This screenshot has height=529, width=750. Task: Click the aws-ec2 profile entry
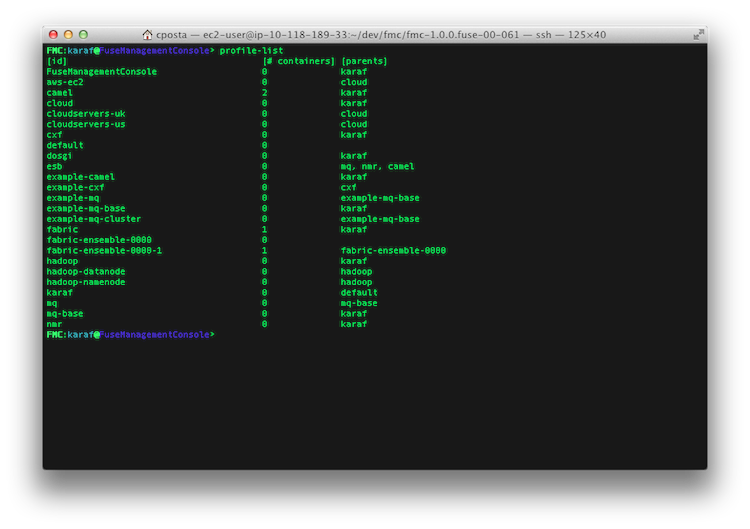(65, 82)
